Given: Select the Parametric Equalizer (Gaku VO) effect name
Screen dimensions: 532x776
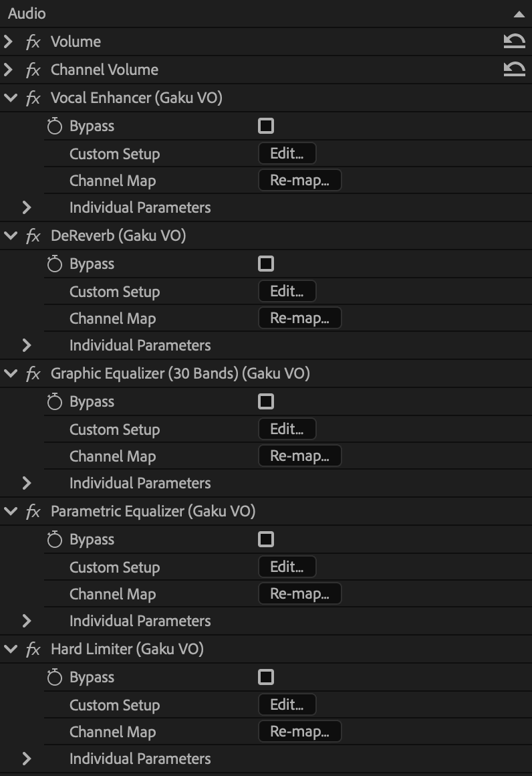Looking at the screenshot, I should pos(153,512).
